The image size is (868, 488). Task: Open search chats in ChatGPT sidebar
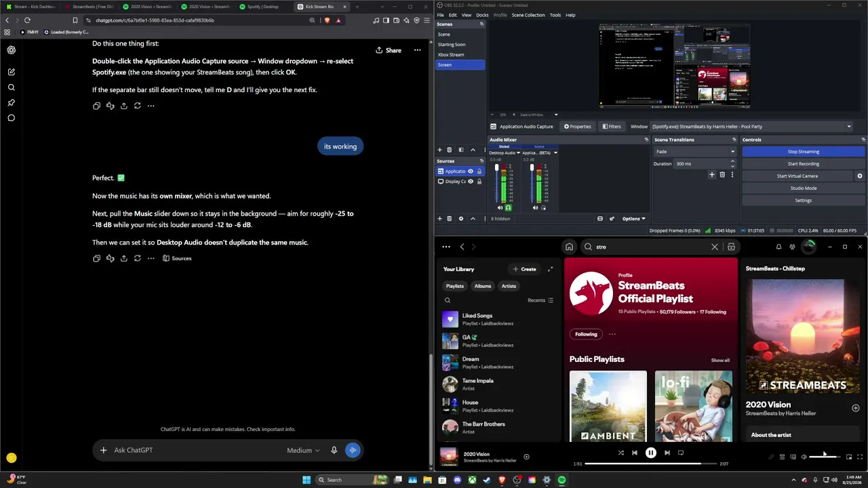12,87
